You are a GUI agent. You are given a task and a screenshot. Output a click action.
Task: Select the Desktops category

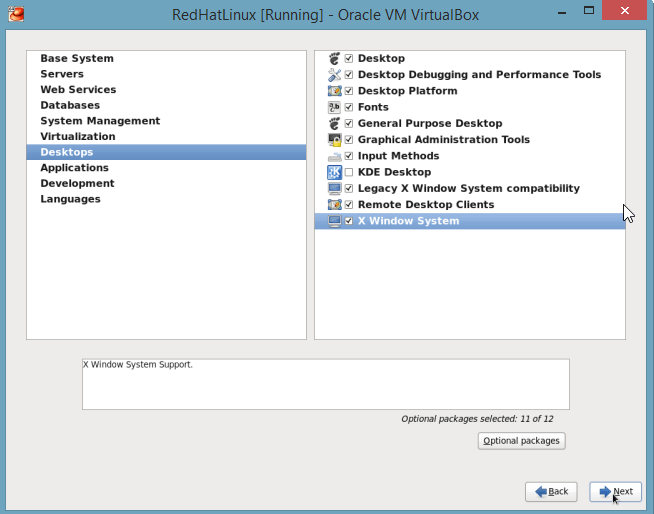[166, 152]
